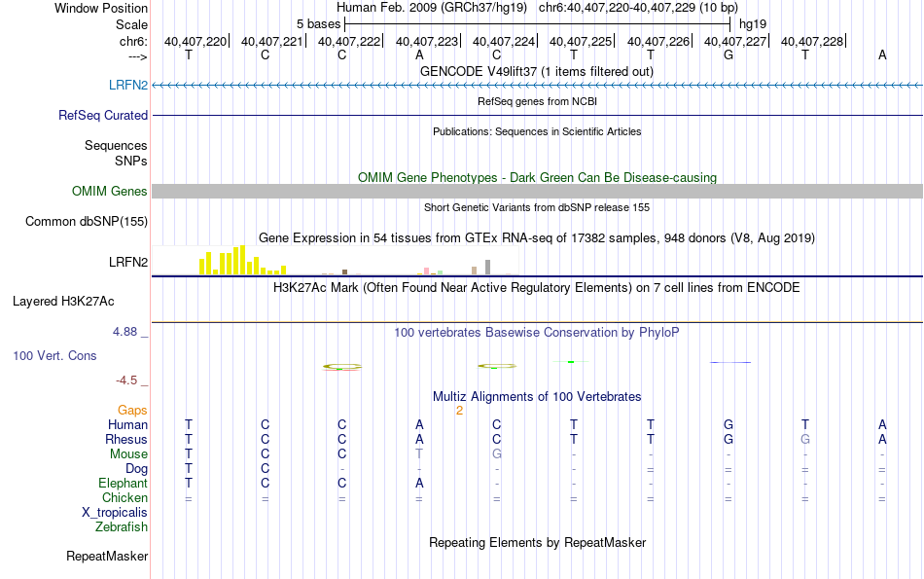Click the GENCODE V49lift37 track title

coord(537,71)
